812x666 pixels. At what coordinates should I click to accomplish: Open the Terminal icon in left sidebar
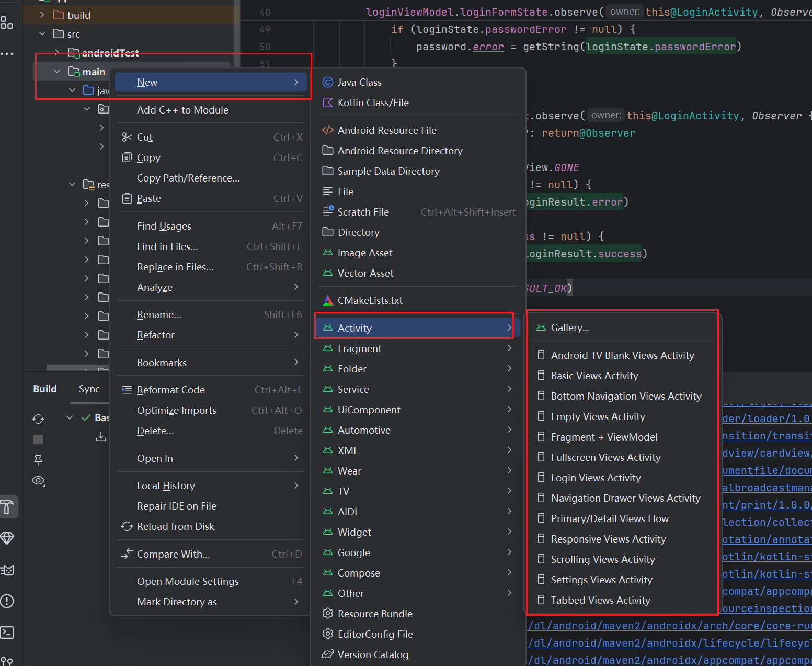click(7, 632)
